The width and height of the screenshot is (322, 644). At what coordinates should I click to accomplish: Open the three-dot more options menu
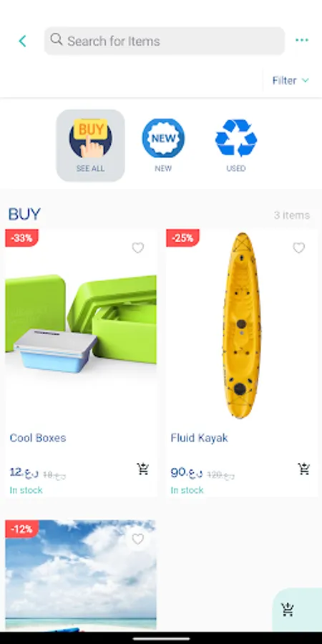point(302,40)
